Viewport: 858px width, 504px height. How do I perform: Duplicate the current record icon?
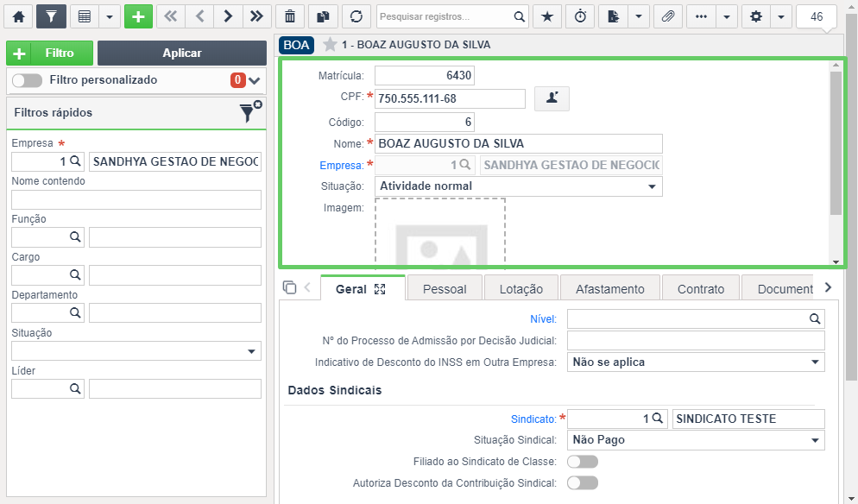(x=324, y=17)
